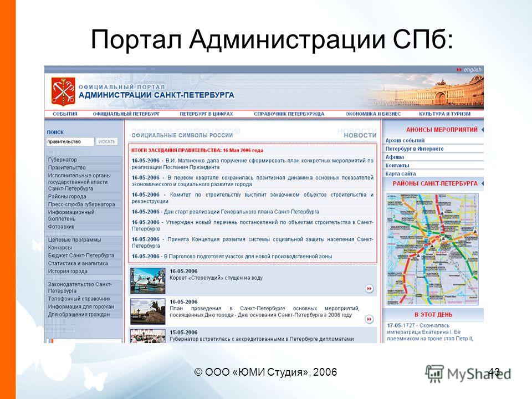
Task: Open the История города sidebar link
Action: [84, 271]
